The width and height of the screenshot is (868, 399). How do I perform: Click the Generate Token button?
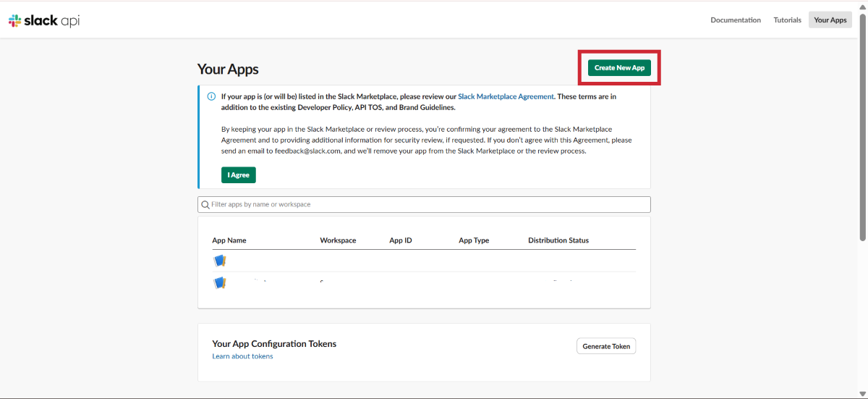click(x=606, y=346)
